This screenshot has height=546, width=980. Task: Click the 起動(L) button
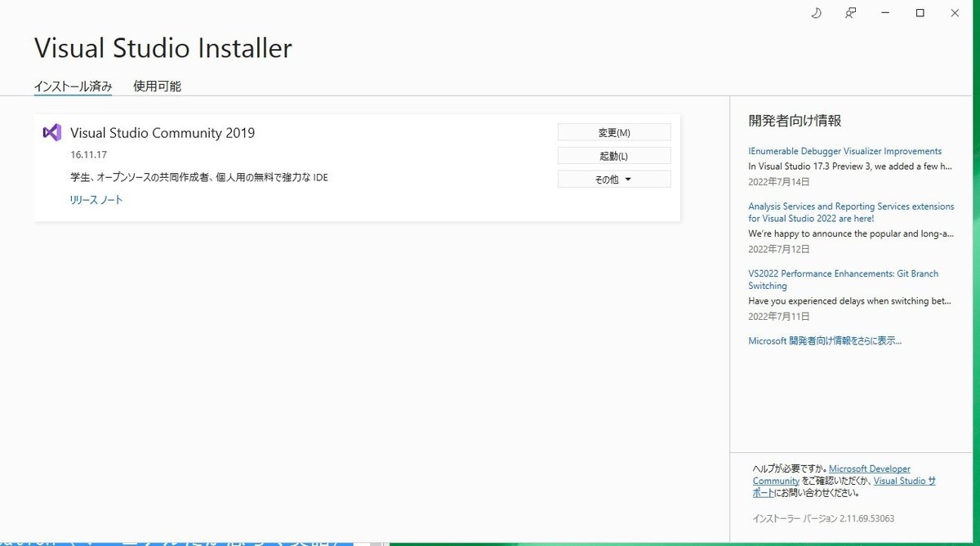[614, 156]
